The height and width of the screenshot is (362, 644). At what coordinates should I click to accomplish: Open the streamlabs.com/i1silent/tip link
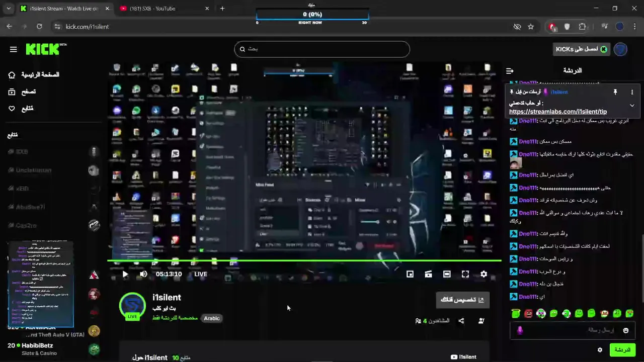[558, 112]
